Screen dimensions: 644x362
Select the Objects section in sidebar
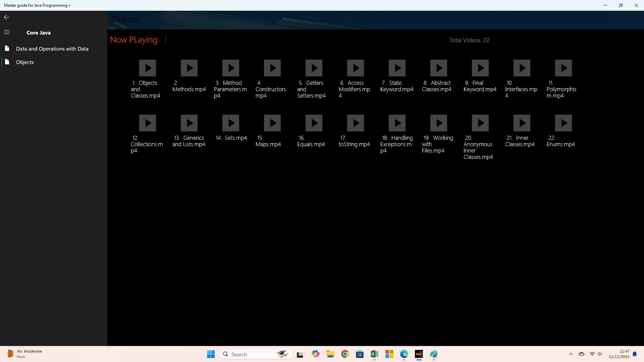pyautogui.click(x=25, y=62)
